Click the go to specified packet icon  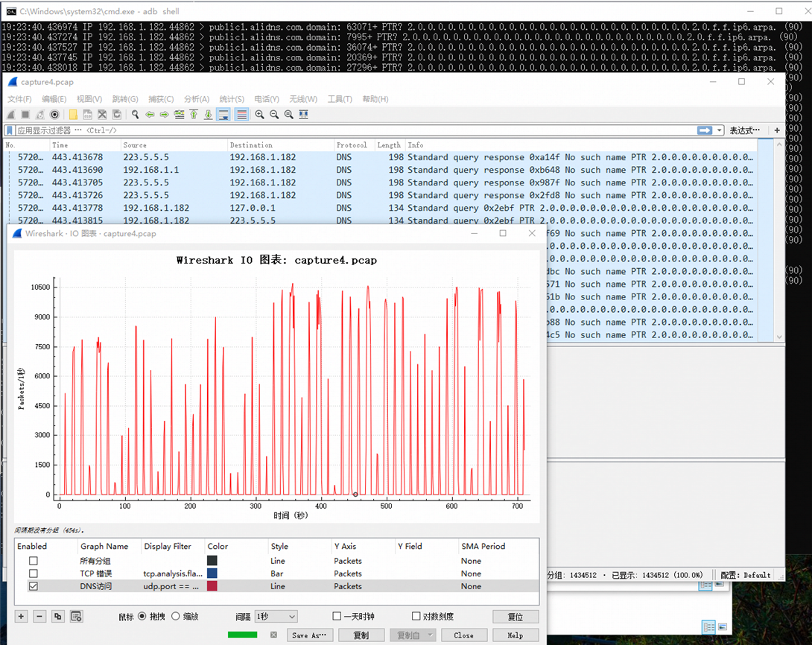180,115
